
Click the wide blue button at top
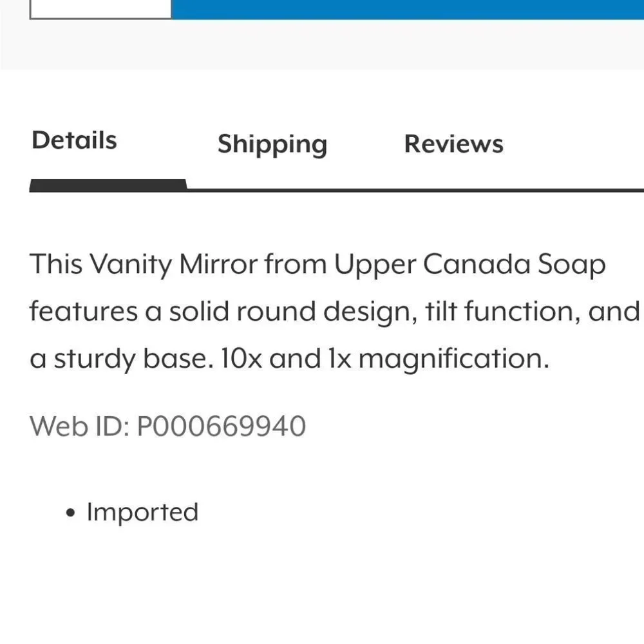click(408, 9)
